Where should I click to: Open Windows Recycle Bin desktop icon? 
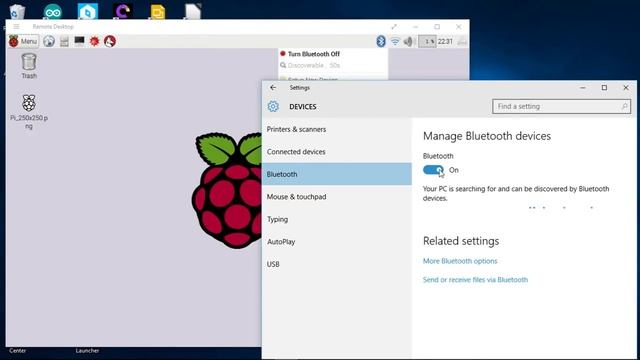tap(17, 11)
